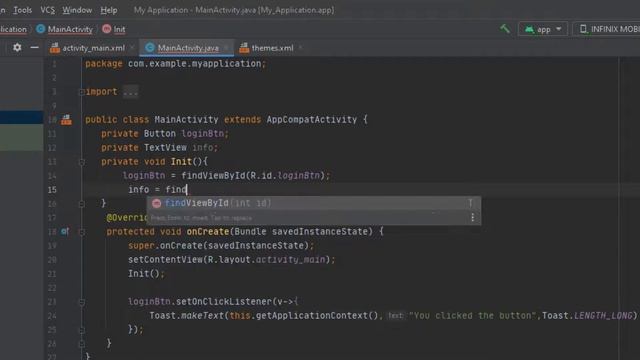Image resolution: width=640 pixels, height=360 pixels.
Task: Click setOnClickListener on line 23
Action: [224, 302]
